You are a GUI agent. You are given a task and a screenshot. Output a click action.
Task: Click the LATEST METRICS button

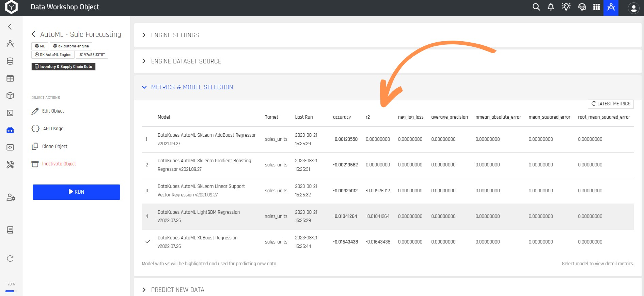[x=611, y=104]
